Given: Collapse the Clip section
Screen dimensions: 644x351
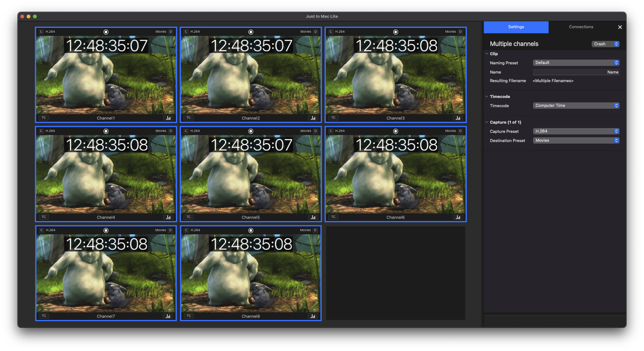Looking at the screenshot, I should pos(487,54).
